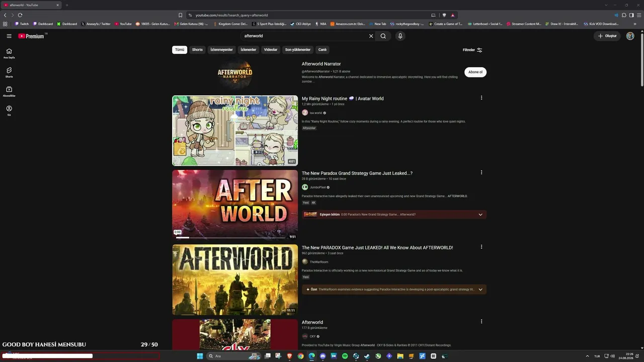Select the İzlenenler filter chip
This screenshot has width=644, height=362.
249,50
